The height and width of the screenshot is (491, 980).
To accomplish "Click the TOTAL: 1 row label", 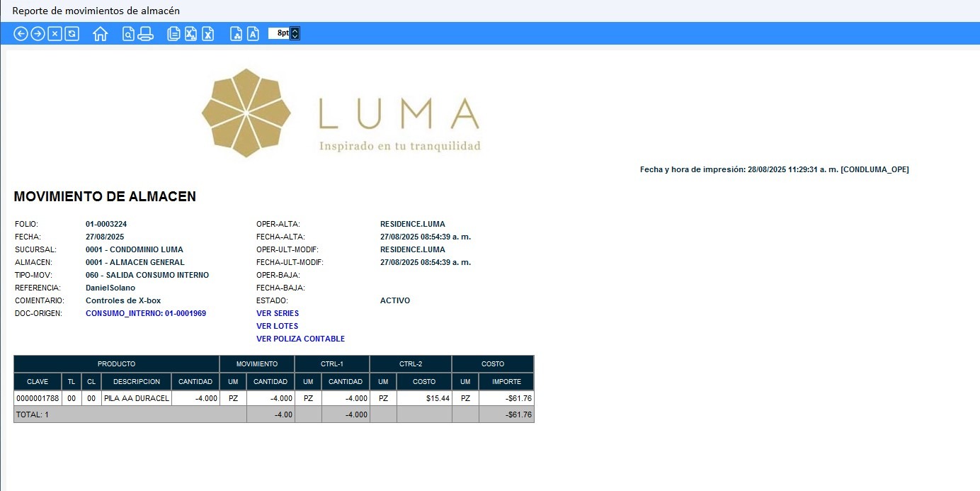I will tap(33, 414).
